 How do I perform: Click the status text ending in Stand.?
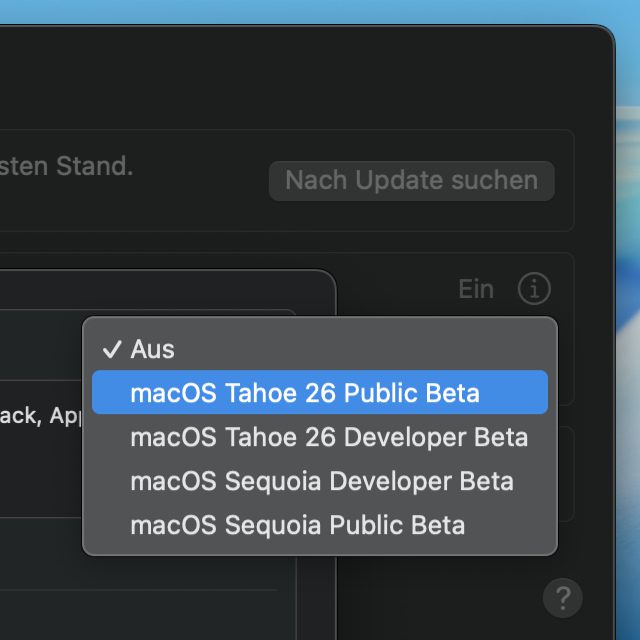pyautogui.click(x=67, y=166)
